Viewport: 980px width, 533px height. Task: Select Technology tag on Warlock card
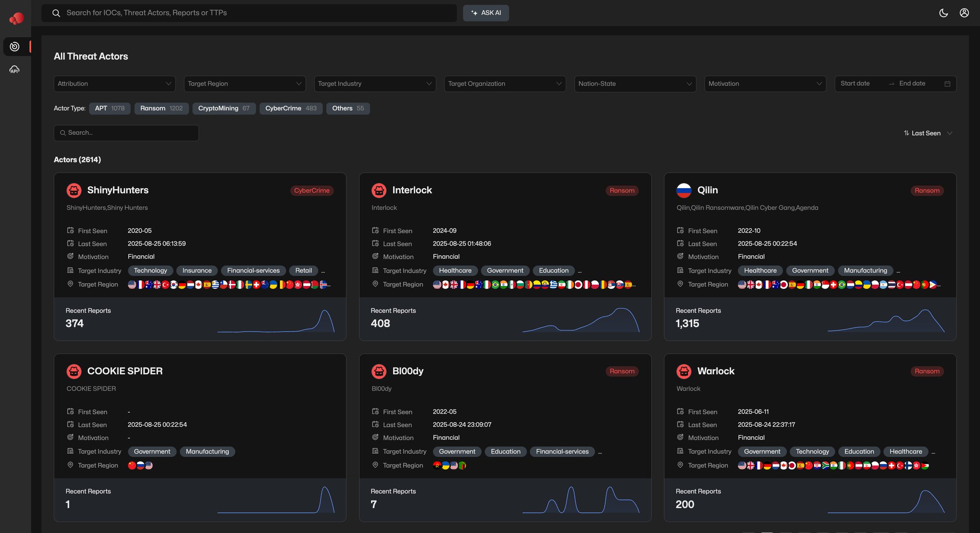(812, 452)
